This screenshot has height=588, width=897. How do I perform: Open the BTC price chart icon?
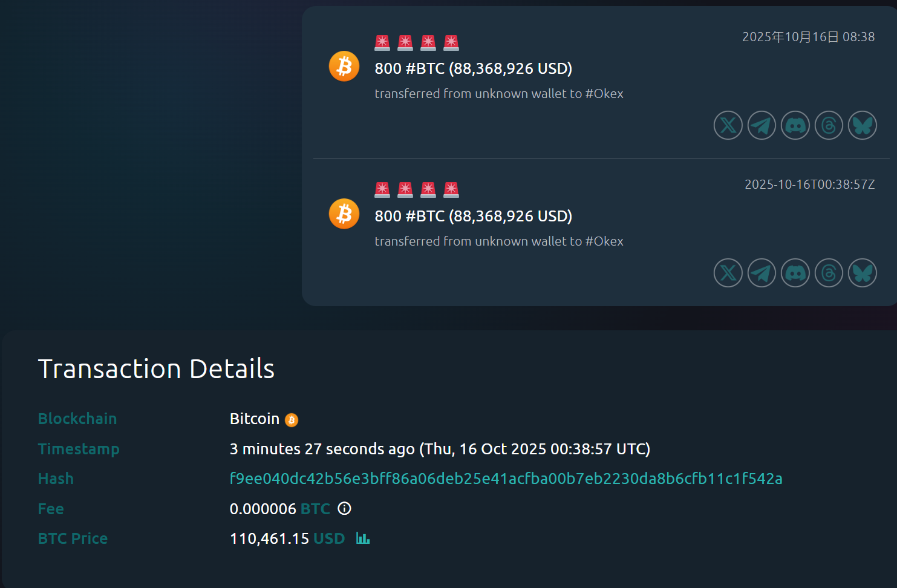pos(362,538)
